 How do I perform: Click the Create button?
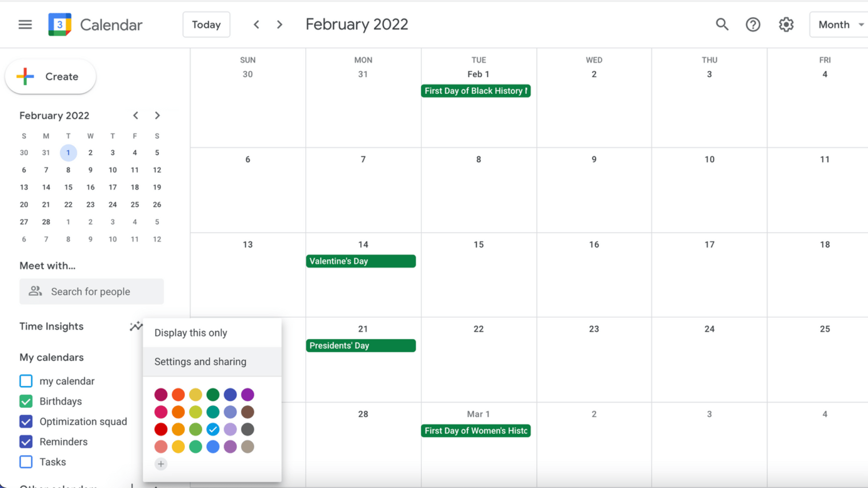[x=50, y=76]
